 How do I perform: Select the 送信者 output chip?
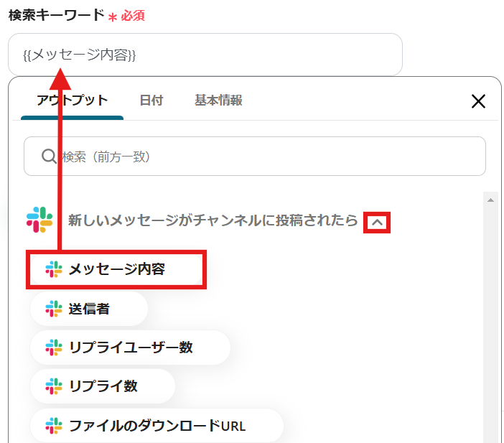pos(89,309)
